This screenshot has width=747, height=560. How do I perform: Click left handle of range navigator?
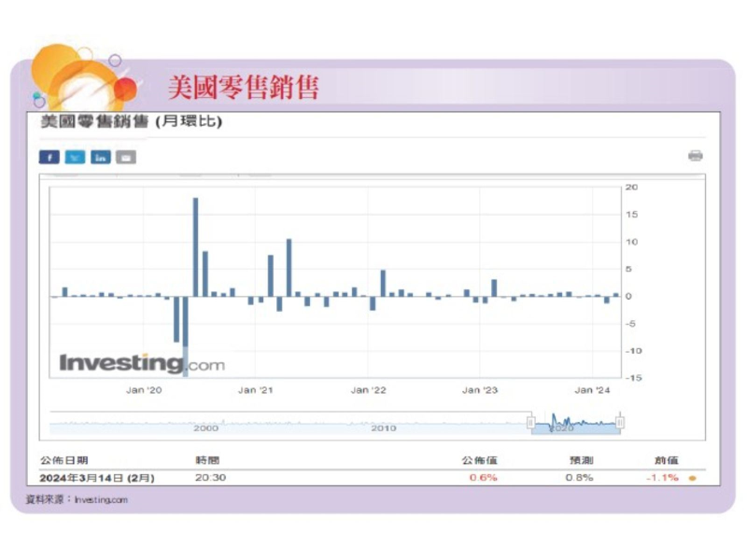(531, 423)
